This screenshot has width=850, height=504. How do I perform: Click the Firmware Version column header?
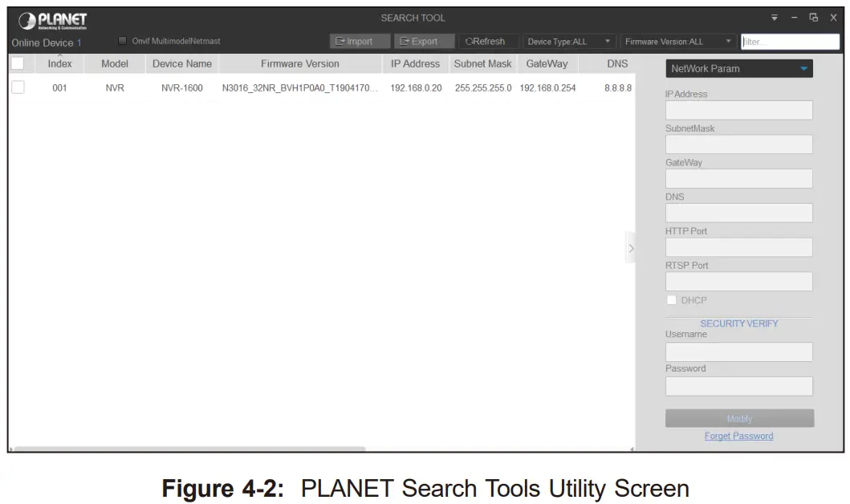tap(300, 63)
